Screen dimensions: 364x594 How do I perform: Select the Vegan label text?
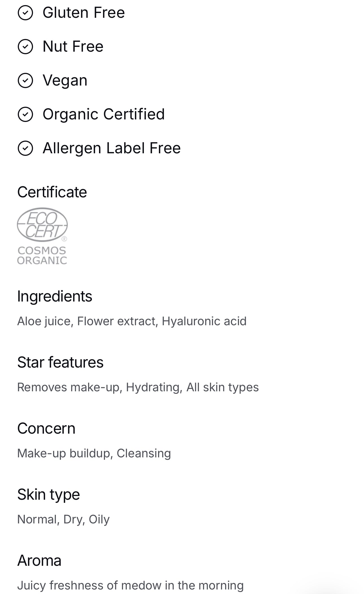tap(65, 81)
